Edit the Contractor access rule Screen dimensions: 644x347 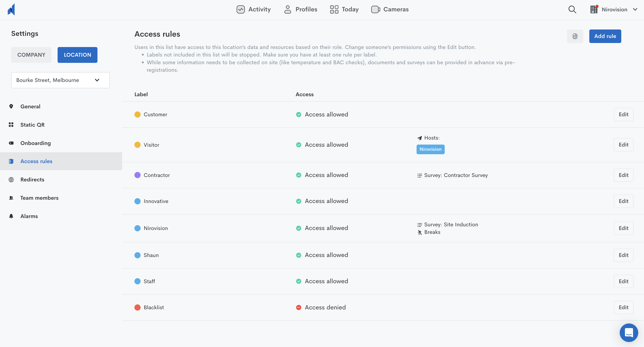624,175
